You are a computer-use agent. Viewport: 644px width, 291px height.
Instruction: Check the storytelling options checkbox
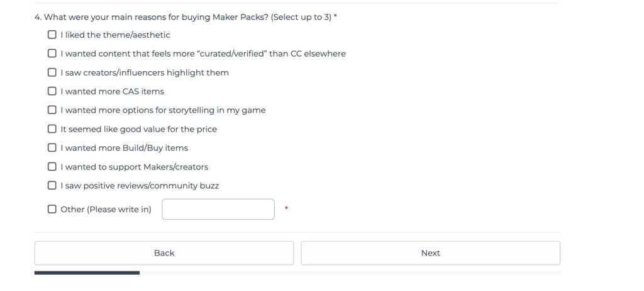[52, 110]
